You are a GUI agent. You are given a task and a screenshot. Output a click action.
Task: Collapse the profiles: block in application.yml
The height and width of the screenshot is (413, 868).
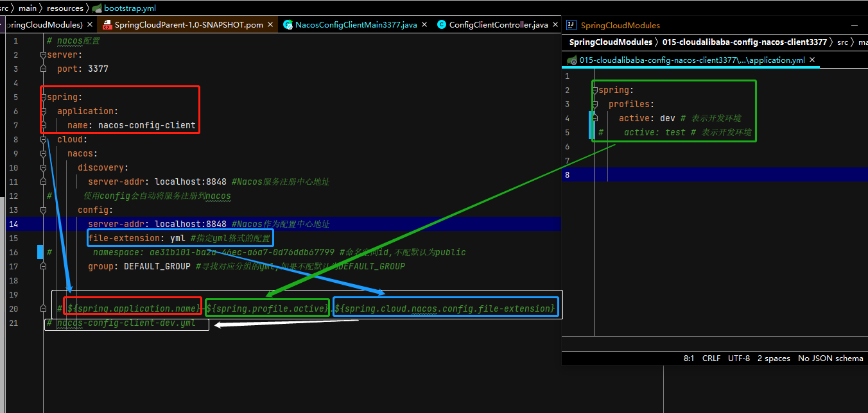click(595, 105)
